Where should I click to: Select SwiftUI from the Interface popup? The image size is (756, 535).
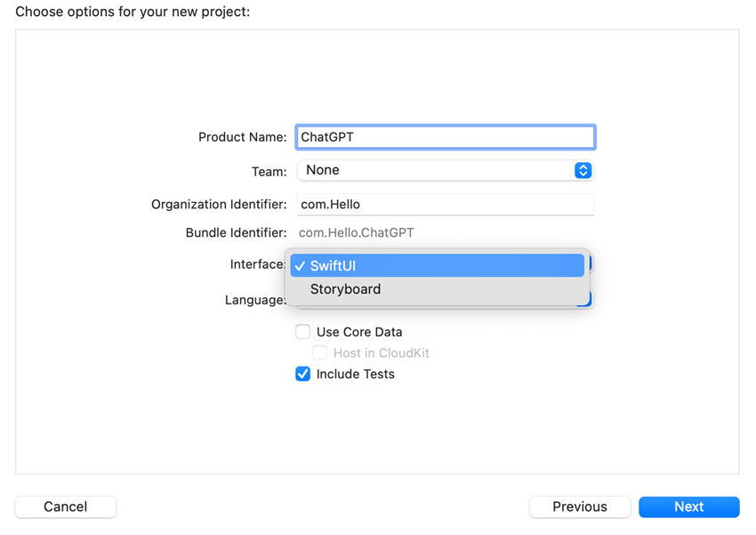point(374,265)
